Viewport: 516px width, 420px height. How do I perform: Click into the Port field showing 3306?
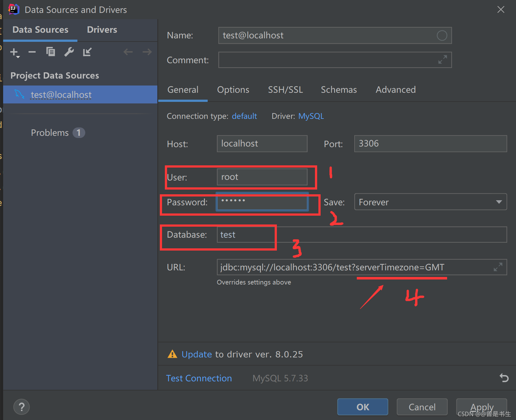click(x=430, y=144)
